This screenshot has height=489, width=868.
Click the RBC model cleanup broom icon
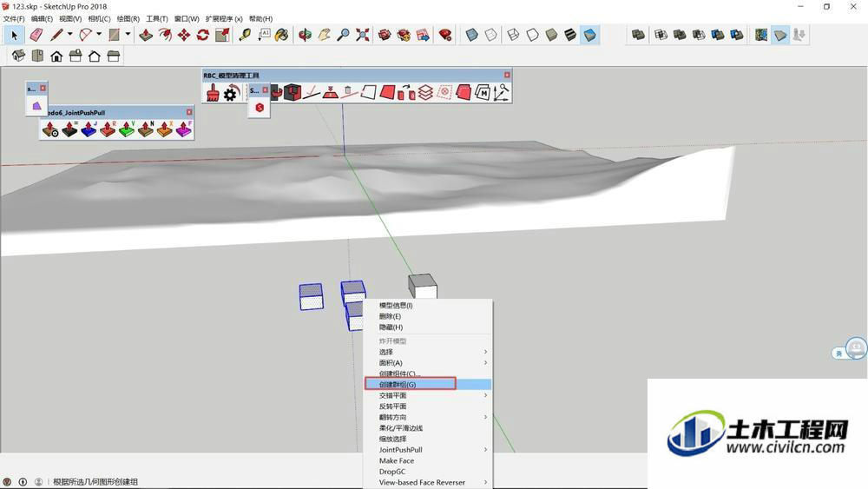click(x=213, y=92)
